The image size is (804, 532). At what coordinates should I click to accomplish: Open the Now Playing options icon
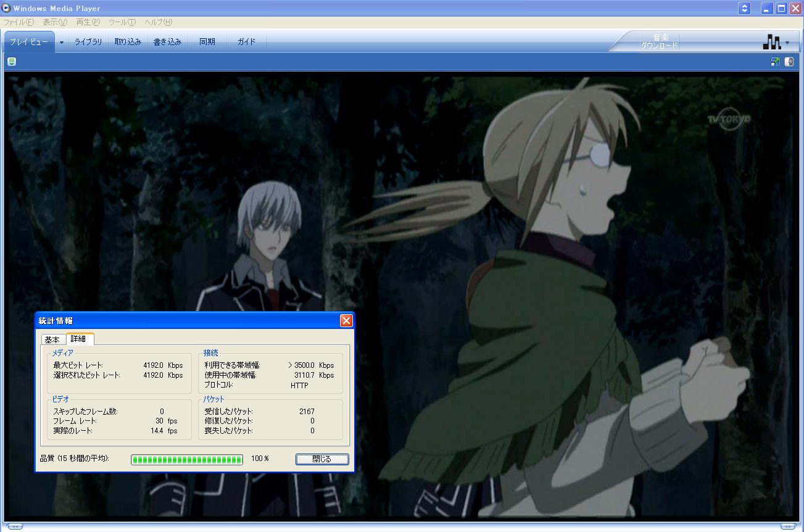12,61
